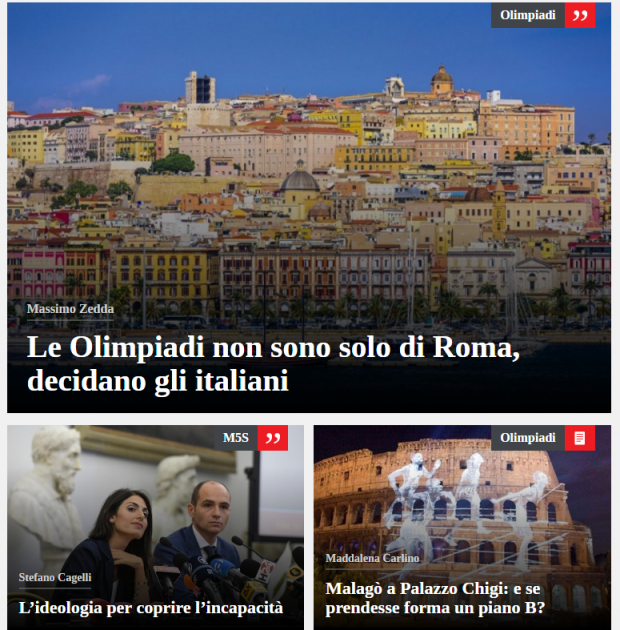Click the 'prendesse forma un piano B?' headline line
The width and height of the screenshot is (620, 630).
[435, 608]
